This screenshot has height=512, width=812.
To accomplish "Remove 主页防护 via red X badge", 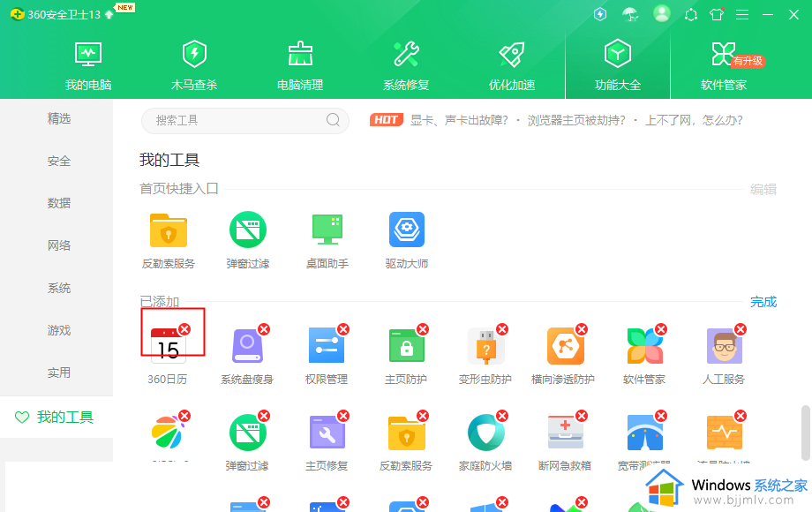I will 423,329.
